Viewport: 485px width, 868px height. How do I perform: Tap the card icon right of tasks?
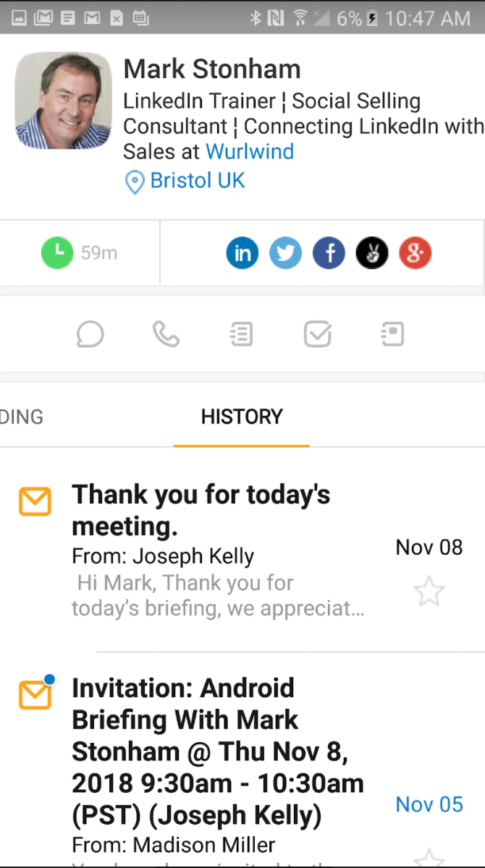[392, 334]
